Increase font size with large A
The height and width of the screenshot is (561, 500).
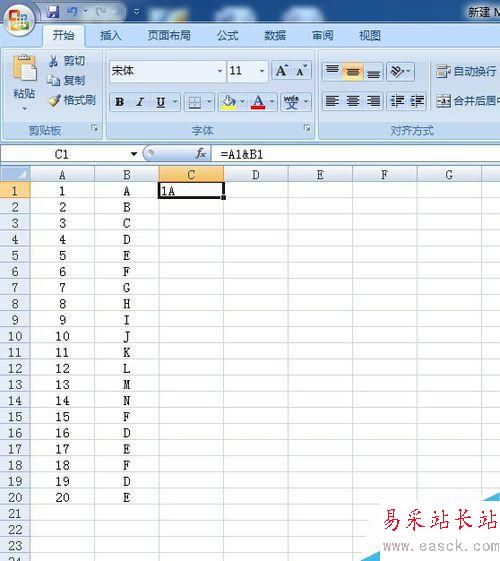coord(282,71)
